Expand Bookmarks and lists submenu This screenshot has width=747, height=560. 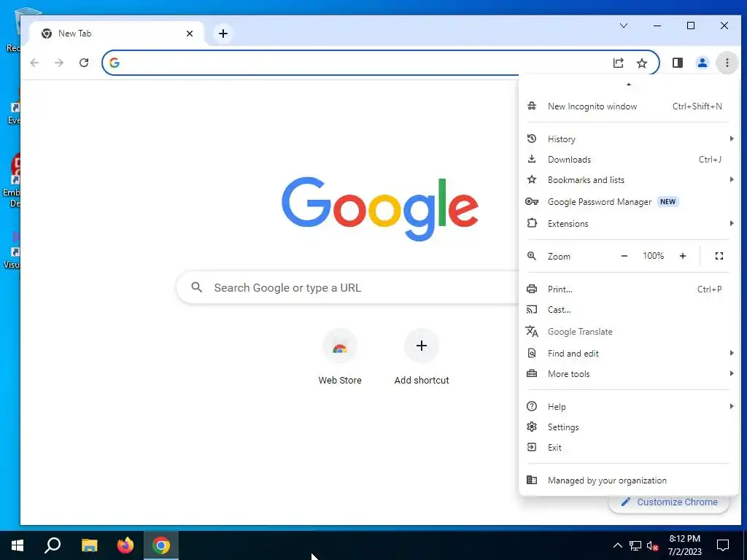[x=628, y=180]
